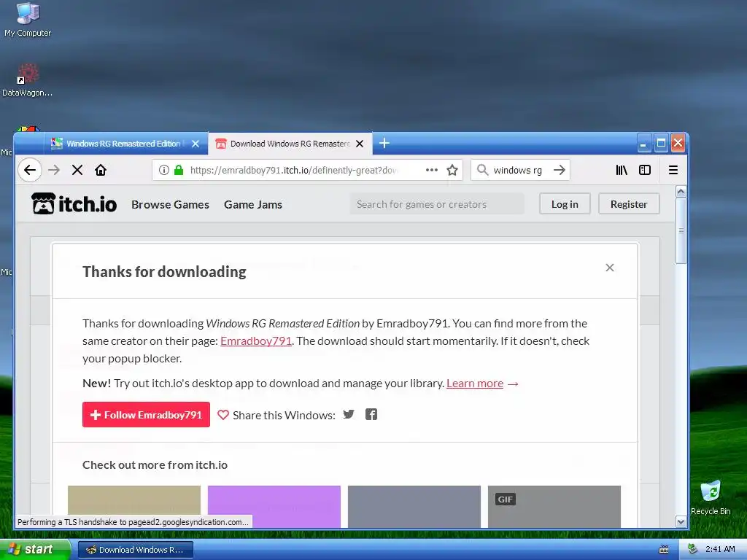Open a new tab with plus
Image resolution: width=747 pixels, height=560 pixels.
click(384, 143)
